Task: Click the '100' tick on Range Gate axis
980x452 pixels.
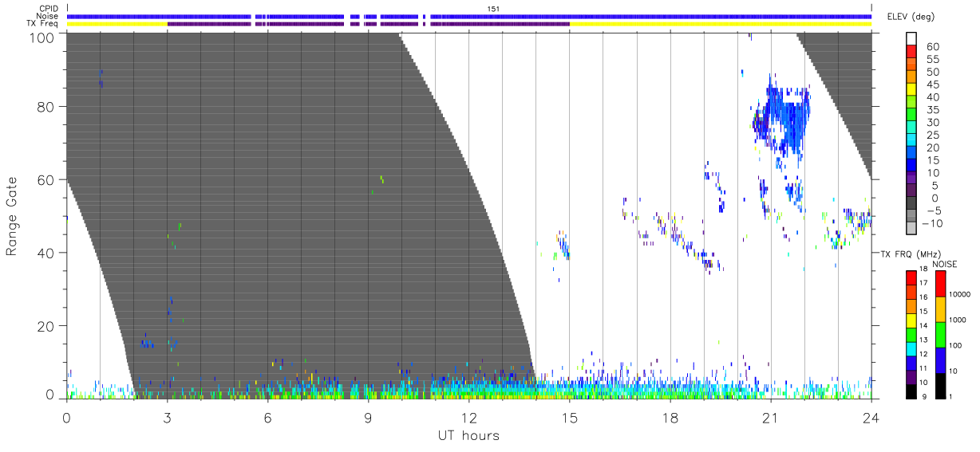Action: pyautogui.click(x=41, y=37)
